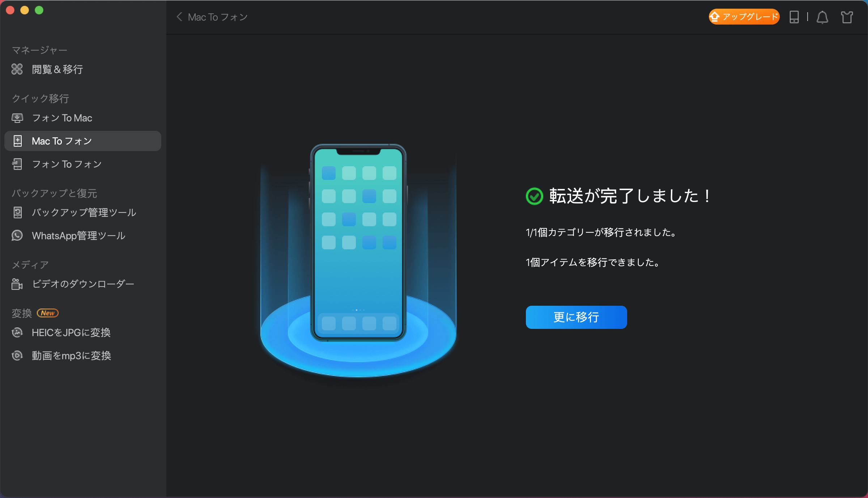The image size is (868, 498).
Task: Open the バックアップ管理ツール via its backup icon
Action: [x=17, y=213]
